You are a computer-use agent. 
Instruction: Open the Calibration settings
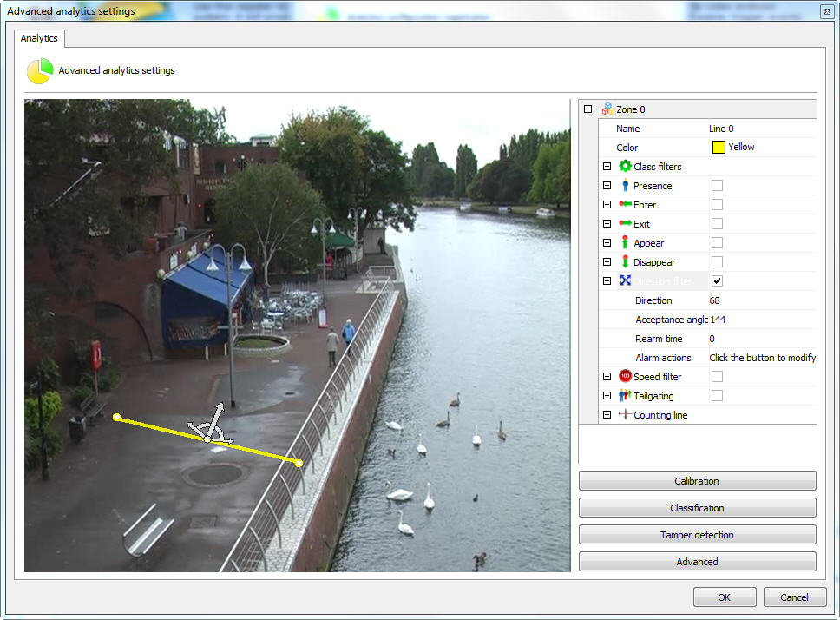(697, 481)
